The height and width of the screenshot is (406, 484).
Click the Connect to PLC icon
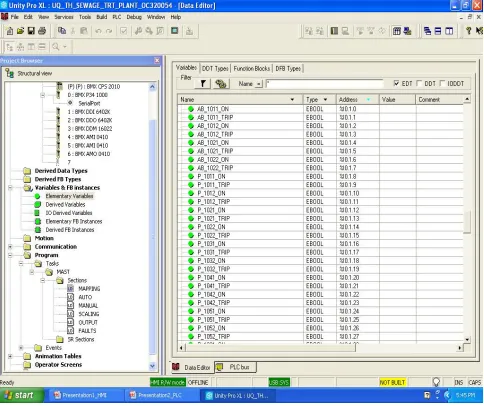tap(309, 31)
